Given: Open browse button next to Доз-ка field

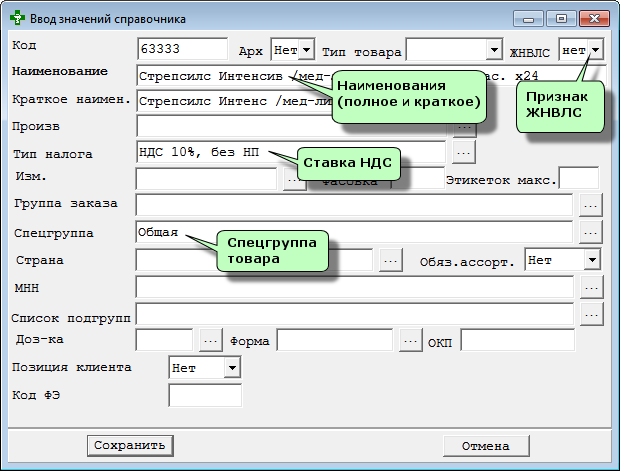Looking at the screenshot, I should pos(210,340).
